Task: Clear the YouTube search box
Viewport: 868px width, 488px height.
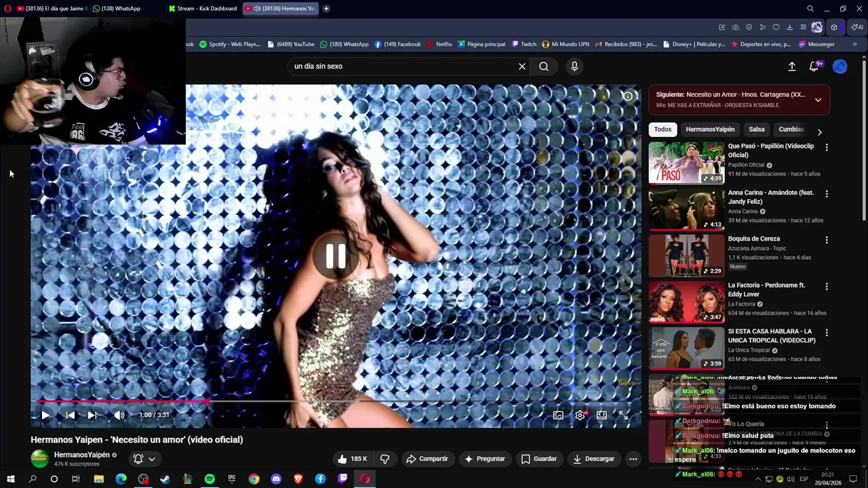Action: 522,66
